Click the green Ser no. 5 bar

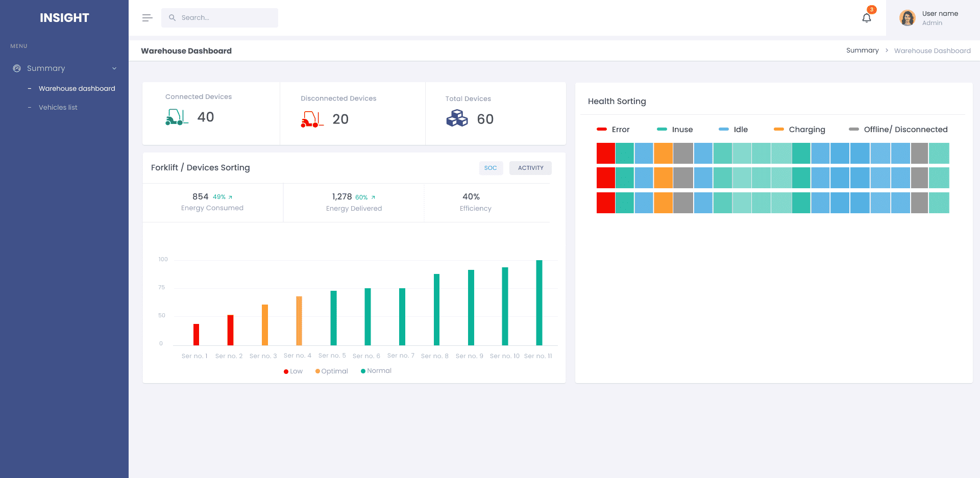(x=333, y=318)
